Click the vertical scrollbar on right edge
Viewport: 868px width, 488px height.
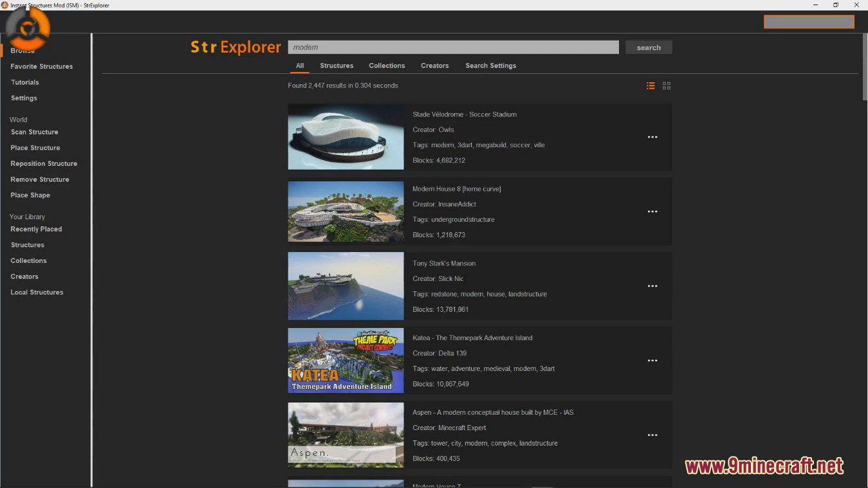(x=864, y=68)
